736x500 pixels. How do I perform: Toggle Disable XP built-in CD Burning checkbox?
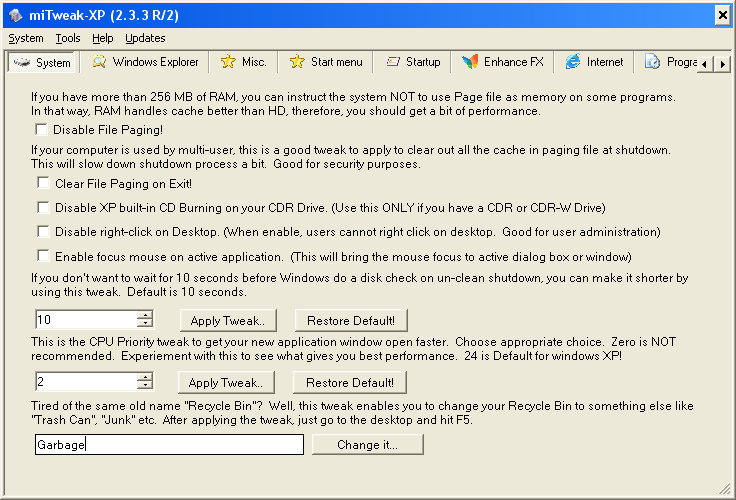[x=43, y=207]
